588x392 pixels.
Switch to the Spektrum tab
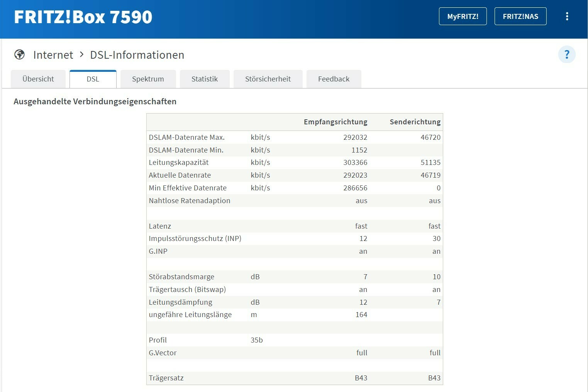click(148, 79)
